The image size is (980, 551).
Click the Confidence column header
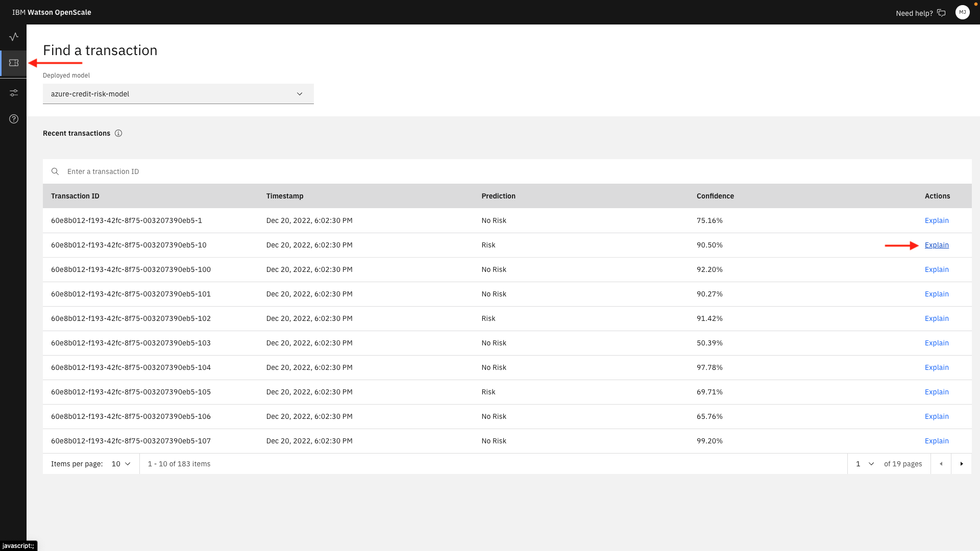click(x=715, y=196)
